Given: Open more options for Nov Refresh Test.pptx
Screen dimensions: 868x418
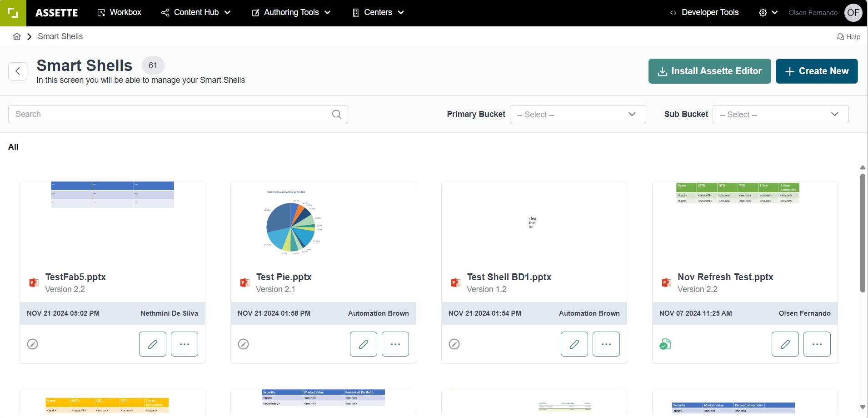Looking at the screenshot, I should point(817,344).
